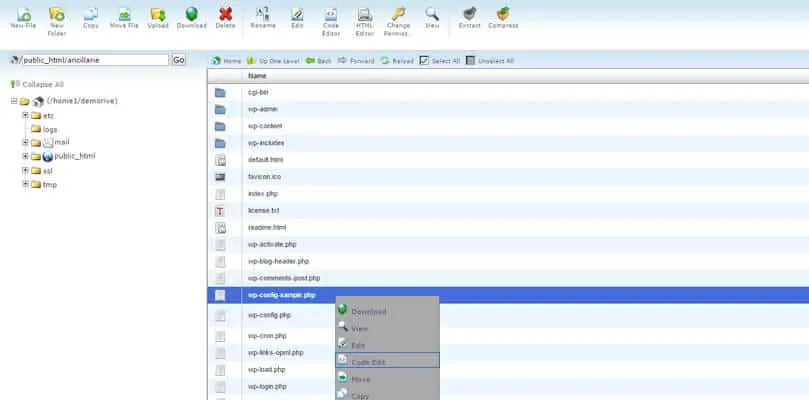Expand the tmp folder node

click(25, 184)
